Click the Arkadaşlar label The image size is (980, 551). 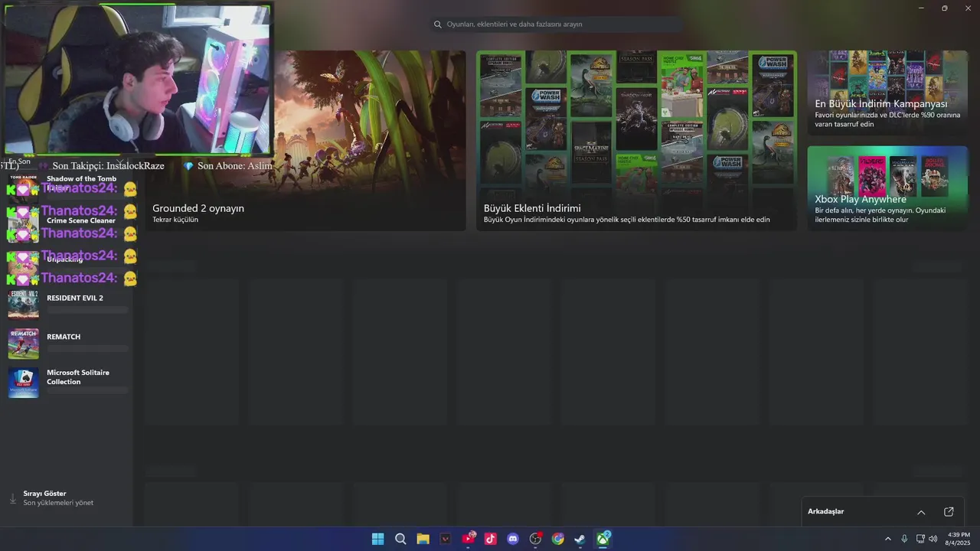tap(825, 511)
